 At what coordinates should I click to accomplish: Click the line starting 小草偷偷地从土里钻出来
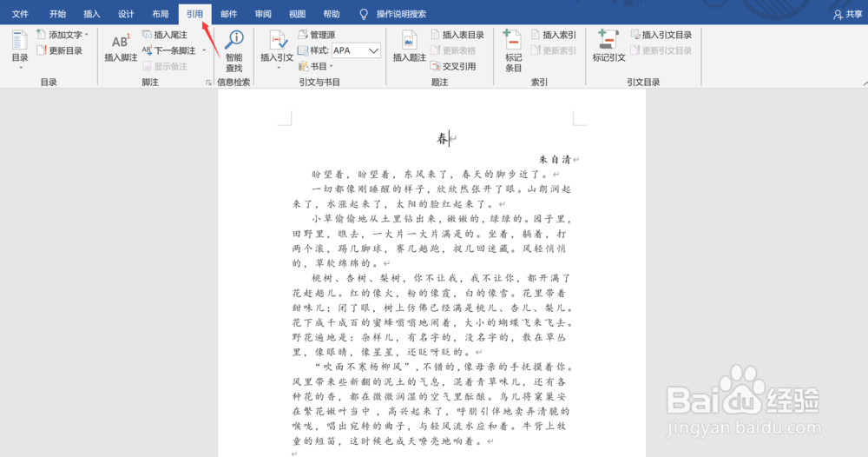coord(441,219)
